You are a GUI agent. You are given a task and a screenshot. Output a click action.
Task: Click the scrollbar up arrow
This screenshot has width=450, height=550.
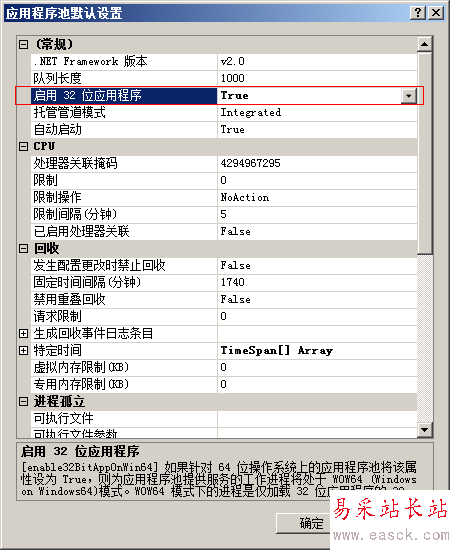(x=425, y=44)
